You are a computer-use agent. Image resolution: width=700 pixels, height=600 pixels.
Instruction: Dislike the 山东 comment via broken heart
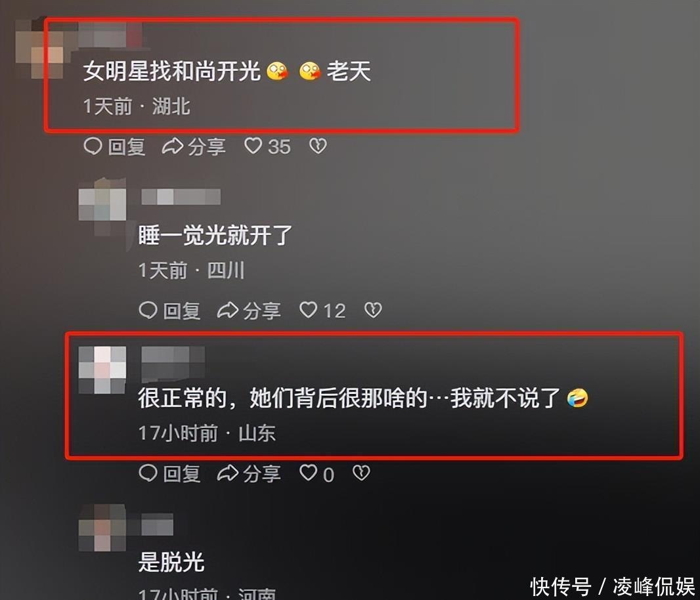pos(361,473)
